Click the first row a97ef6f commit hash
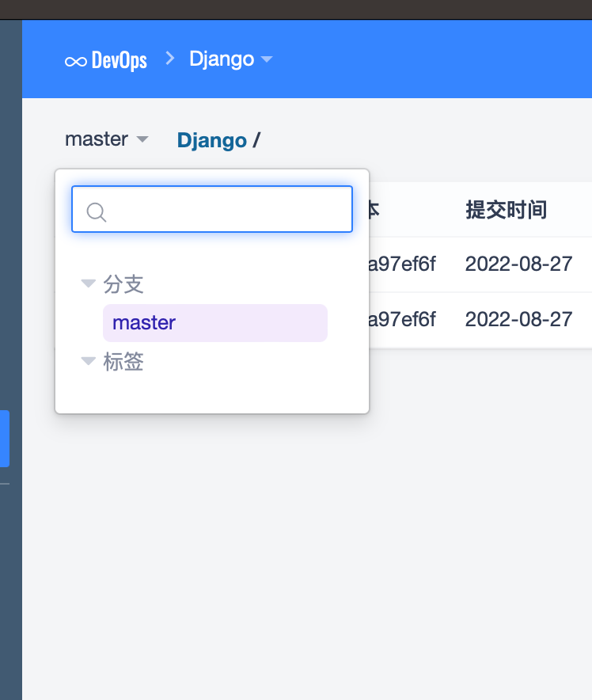 coord(401,264)
